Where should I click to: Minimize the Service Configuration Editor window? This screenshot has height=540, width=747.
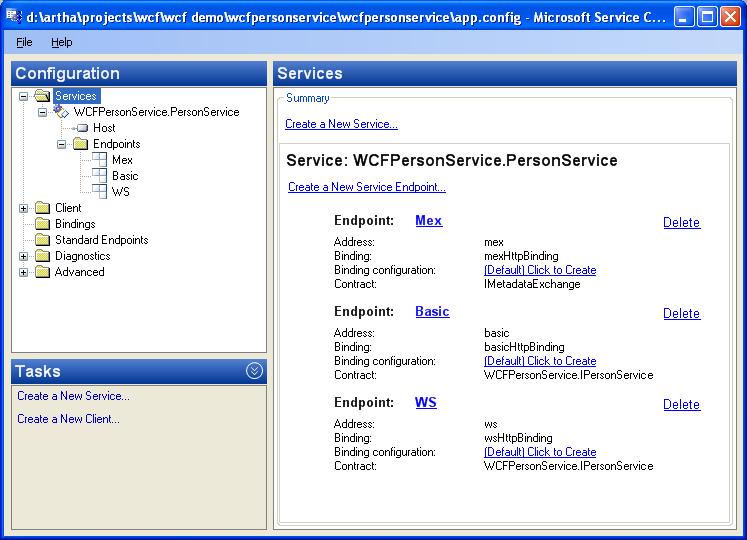click(x=684, y=17)
